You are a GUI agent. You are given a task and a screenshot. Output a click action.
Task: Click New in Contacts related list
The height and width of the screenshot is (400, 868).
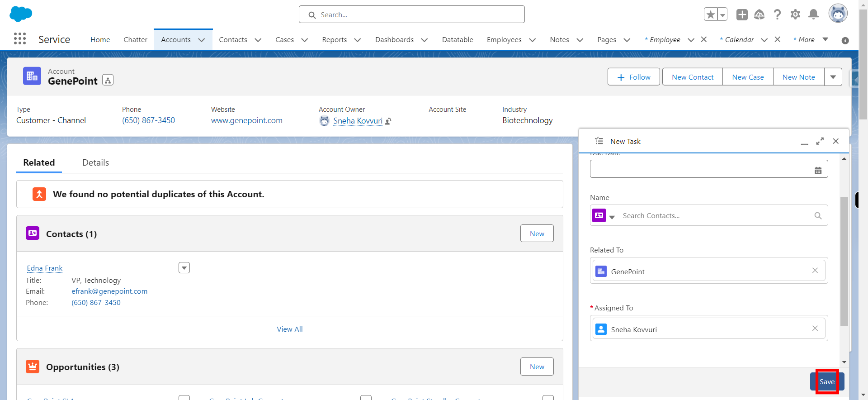coord(537,233)
